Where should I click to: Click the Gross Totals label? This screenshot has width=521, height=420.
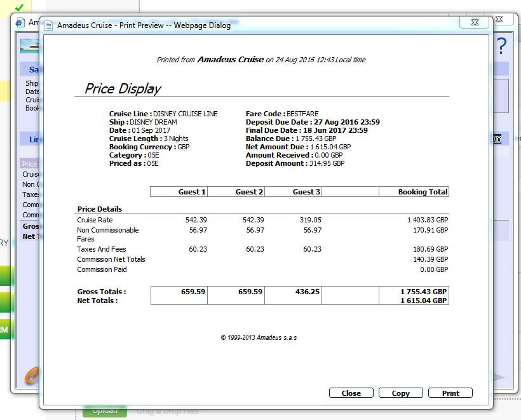click(102, 292)
